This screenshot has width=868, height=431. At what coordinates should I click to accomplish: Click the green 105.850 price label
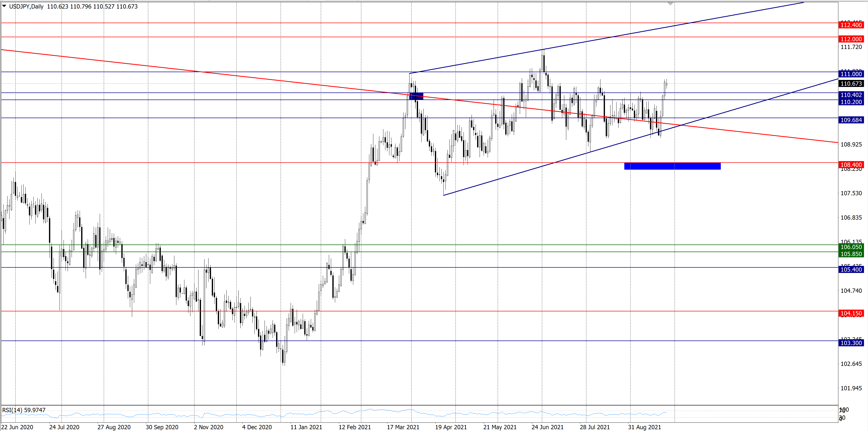tap(851, 254)
